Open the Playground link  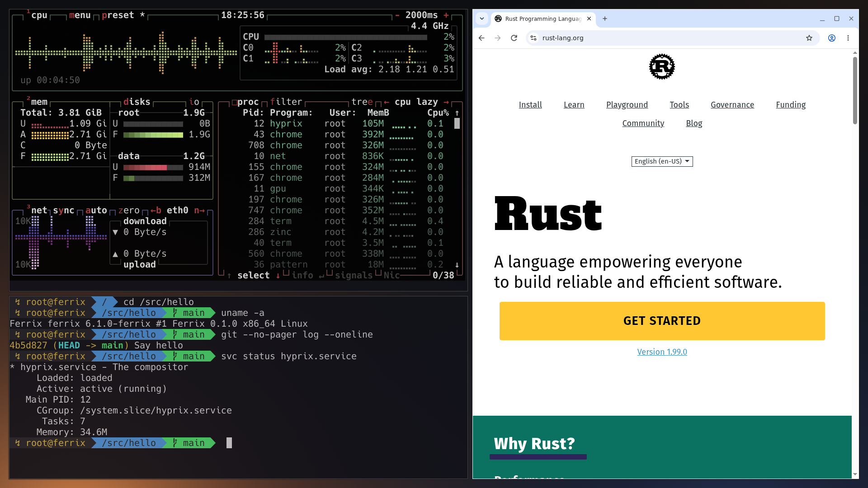coord(627,105)
